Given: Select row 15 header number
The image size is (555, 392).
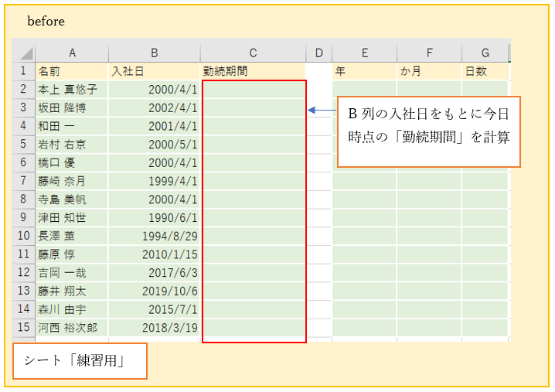Looking at the screenshot, I should [24, 328].
